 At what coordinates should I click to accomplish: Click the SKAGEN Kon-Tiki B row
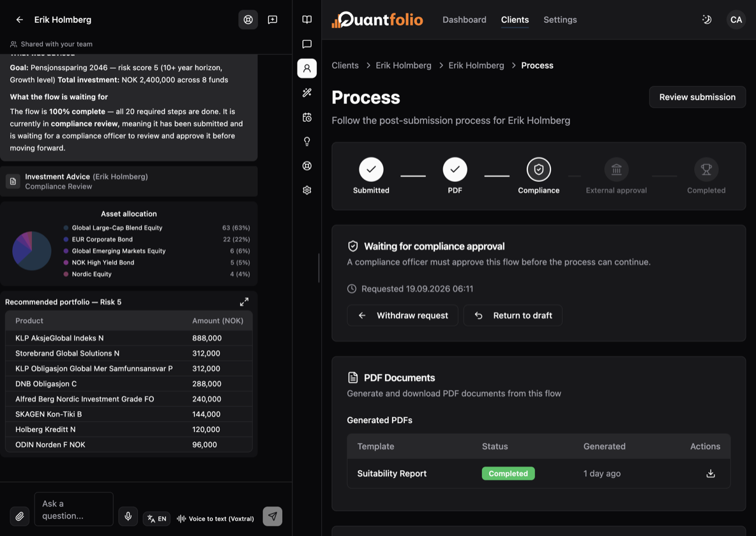[x=129, y=414]
